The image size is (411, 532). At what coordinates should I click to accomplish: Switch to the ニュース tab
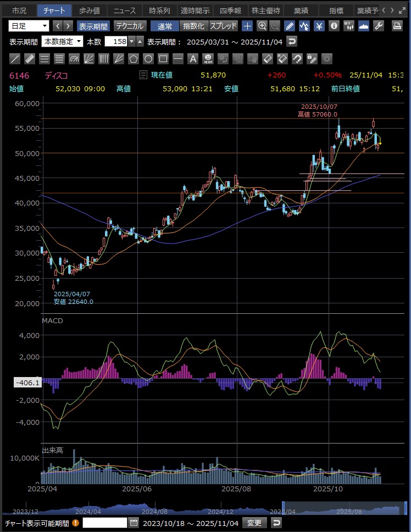(x=124, y=10)
